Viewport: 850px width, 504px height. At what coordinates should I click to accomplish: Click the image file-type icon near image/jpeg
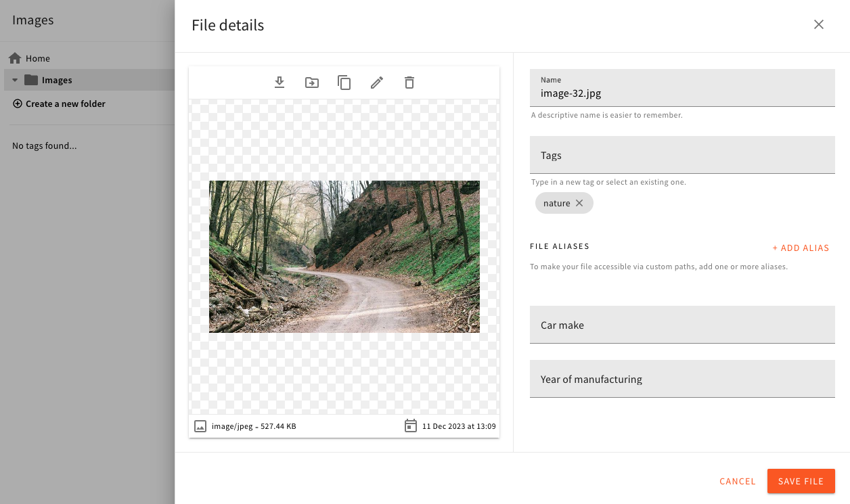click(200, 426)
